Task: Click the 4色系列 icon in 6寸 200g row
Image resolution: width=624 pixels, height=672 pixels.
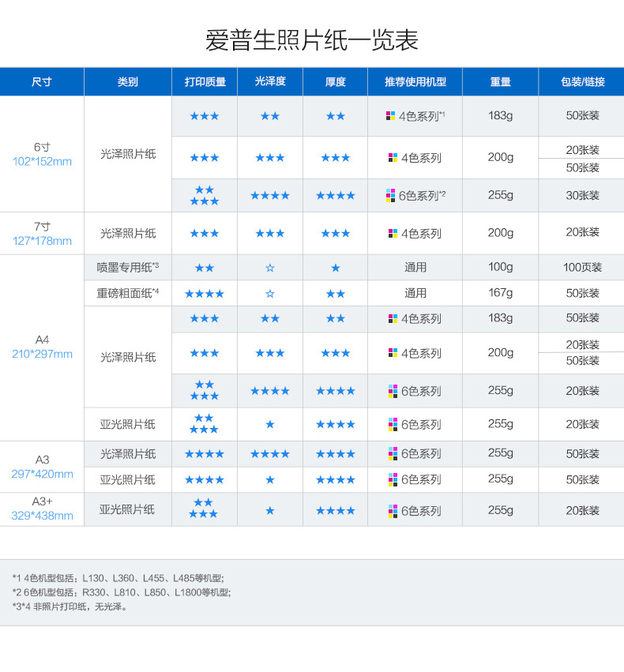Action: (x=393, y=158)
